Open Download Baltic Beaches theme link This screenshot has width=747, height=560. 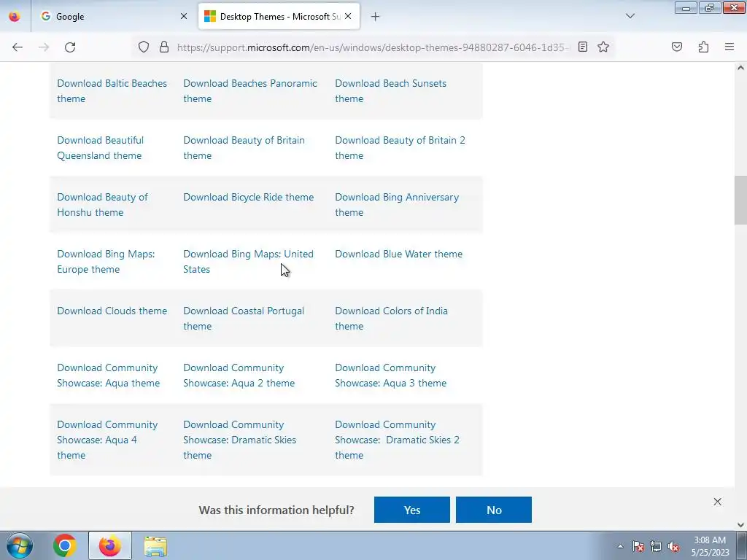click(112, 91)
